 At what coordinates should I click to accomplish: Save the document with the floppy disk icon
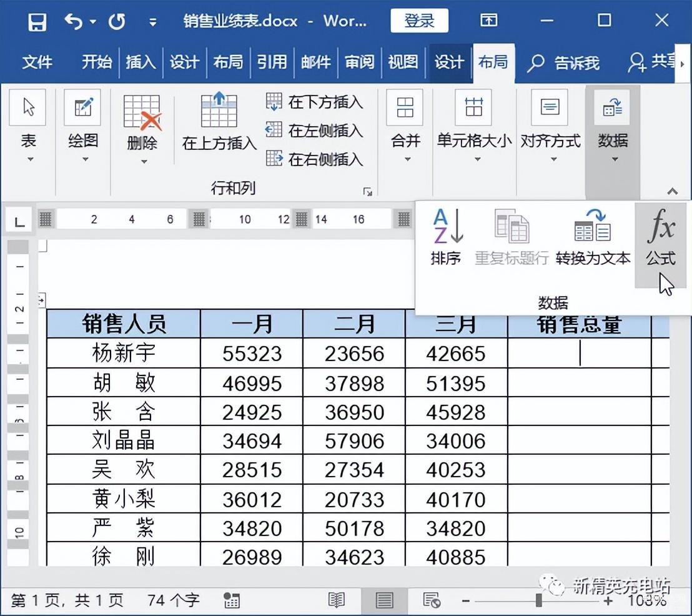point(37,21)
